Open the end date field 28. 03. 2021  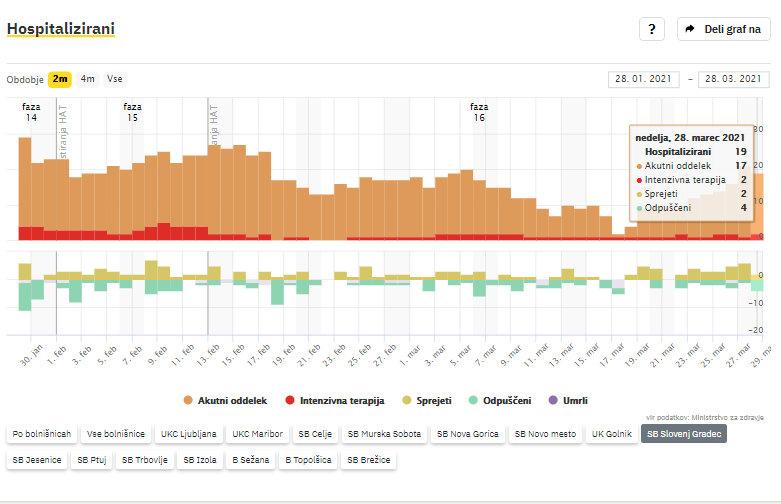pyautogui.click(x=733, y=80)
